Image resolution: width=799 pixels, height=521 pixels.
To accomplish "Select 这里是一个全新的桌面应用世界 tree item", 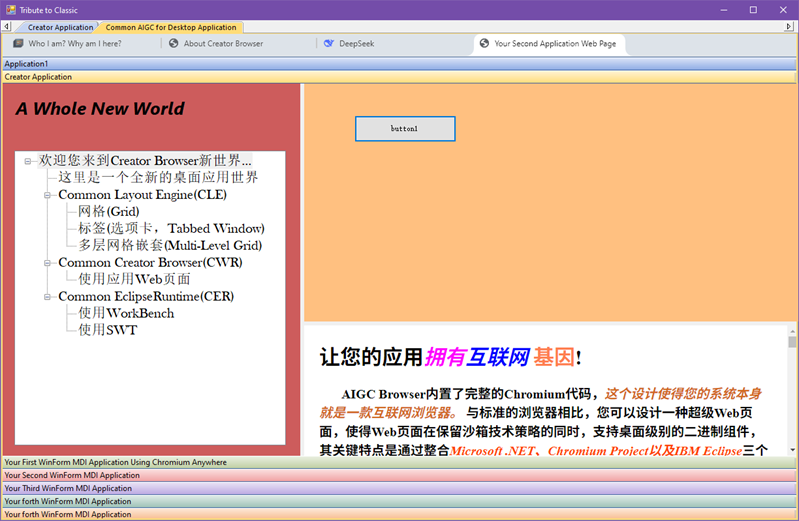I will (158, 177).
